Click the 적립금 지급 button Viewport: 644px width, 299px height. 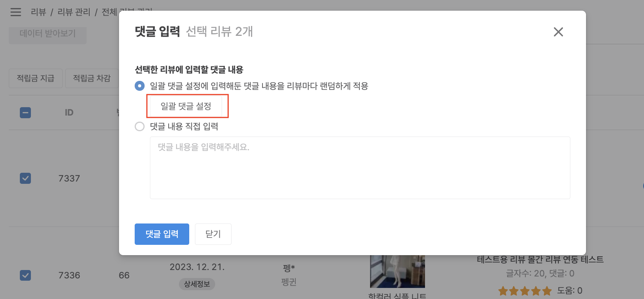(x=35, y=79)
